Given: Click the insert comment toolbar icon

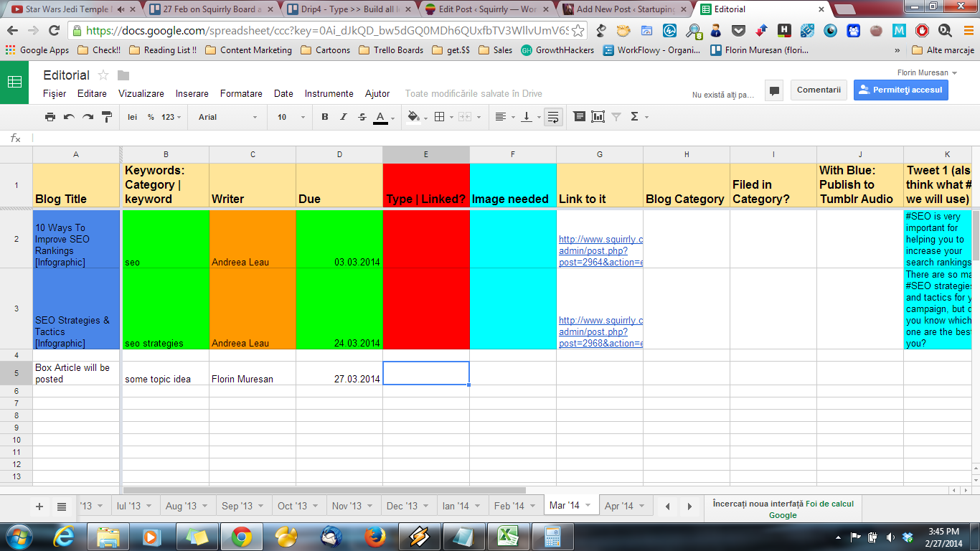Looking at the screenshot, I should (x=579, y=117).
